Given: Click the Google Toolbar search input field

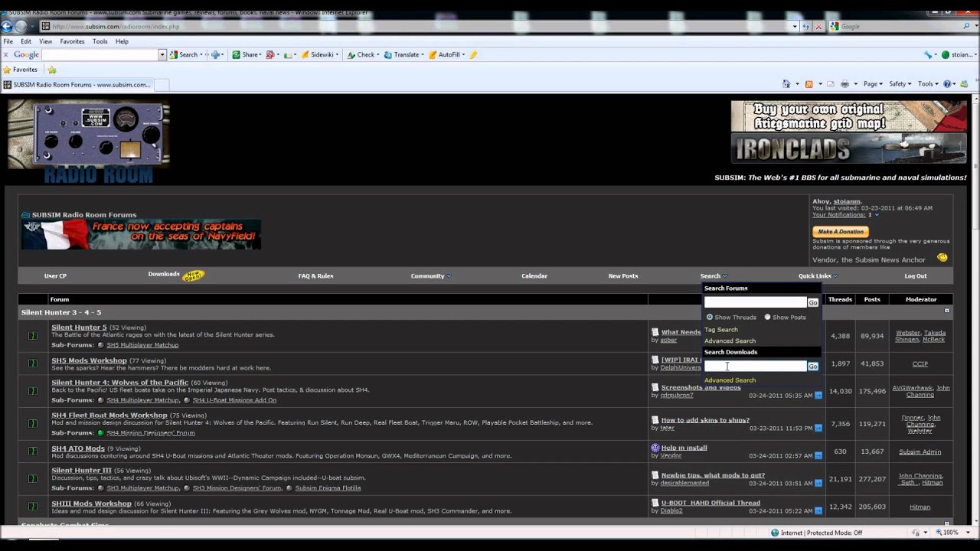Looking at the screenshot, I should click(x=100, y=54).
